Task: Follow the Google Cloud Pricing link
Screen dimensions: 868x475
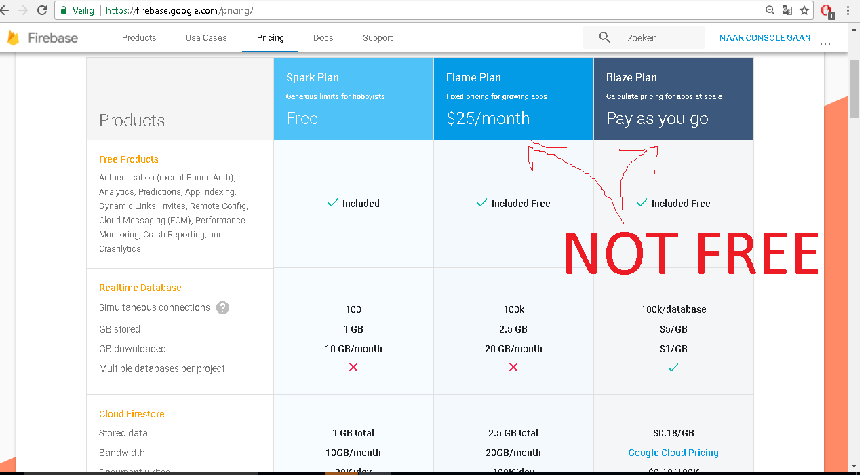Action: (x=673, y=453)
